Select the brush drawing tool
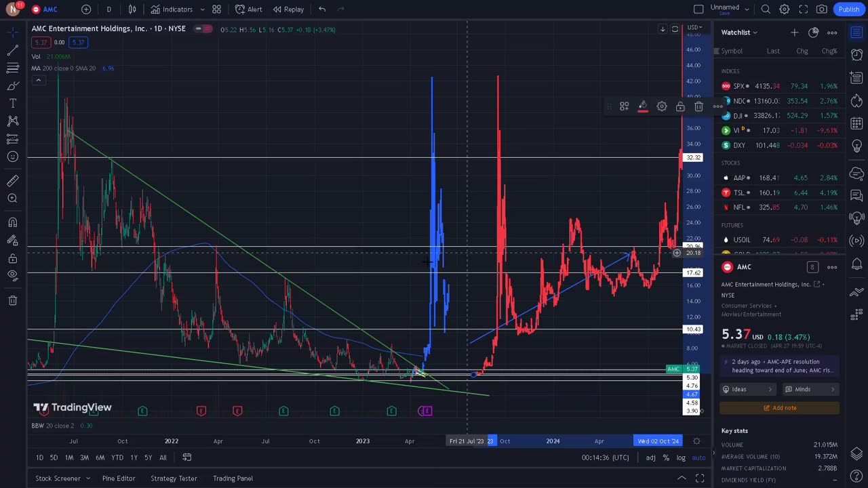The image size is (868, 488). pos(12,86)
